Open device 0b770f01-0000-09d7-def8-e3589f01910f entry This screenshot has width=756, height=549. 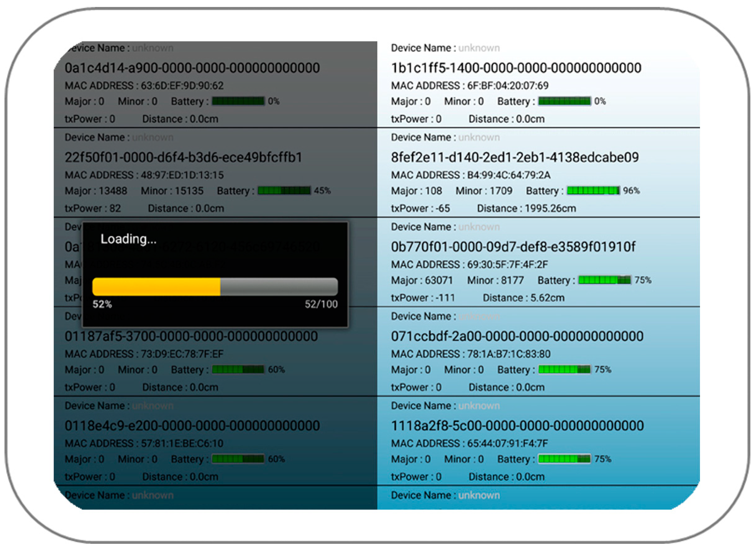[x=513, y=247]
